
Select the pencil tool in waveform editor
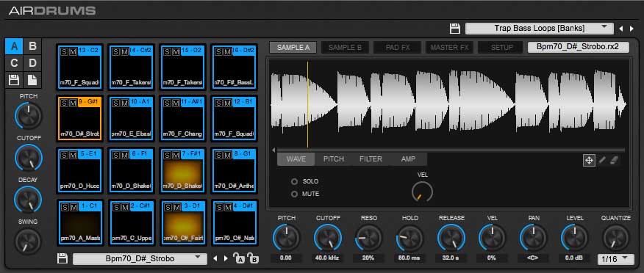(x=601, y=160)
